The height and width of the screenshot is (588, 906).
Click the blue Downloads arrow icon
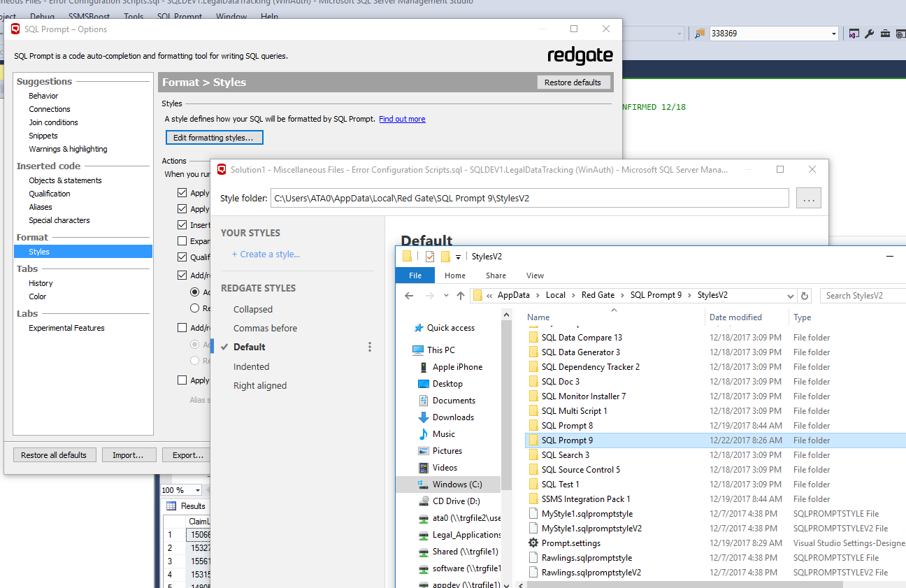click(x=424, y=417)
